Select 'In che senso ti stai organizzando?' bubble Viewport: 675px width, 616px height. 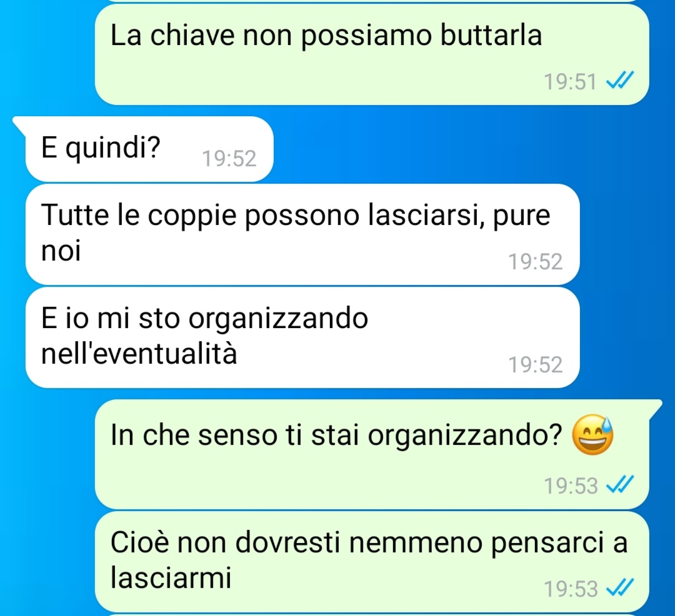(x=372, y=454)
